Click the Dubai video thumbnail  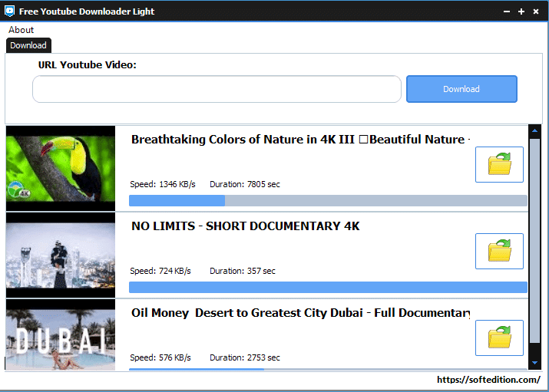coord(61,338)
